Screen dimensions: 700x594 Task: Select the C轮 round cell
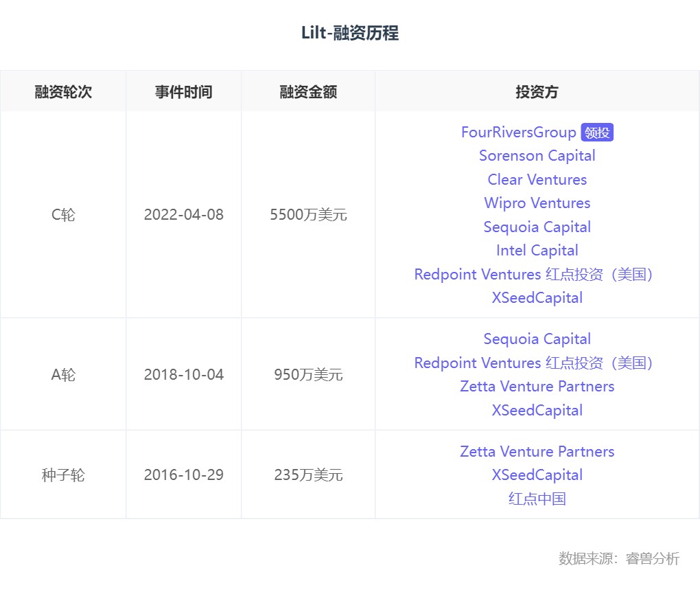[x=63, y=215]
